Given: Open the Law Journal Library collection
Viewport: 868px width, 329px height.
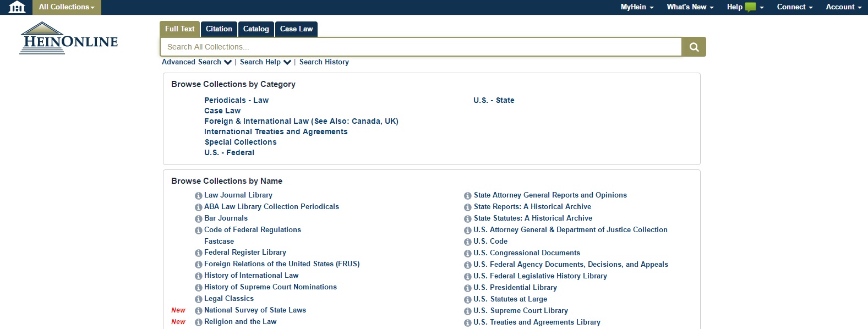Looking at the screenshot, I should [x=238, y=195].
